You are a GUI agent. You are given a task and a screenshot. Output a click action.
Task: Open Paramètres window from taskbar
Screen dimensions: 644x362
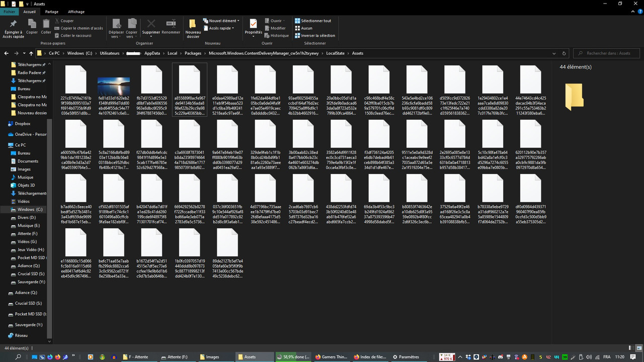(x=408, y=357)
